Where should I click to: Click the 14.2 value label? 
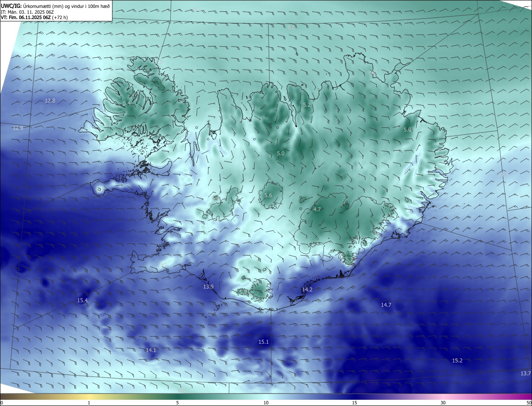[x=307, y=290]
